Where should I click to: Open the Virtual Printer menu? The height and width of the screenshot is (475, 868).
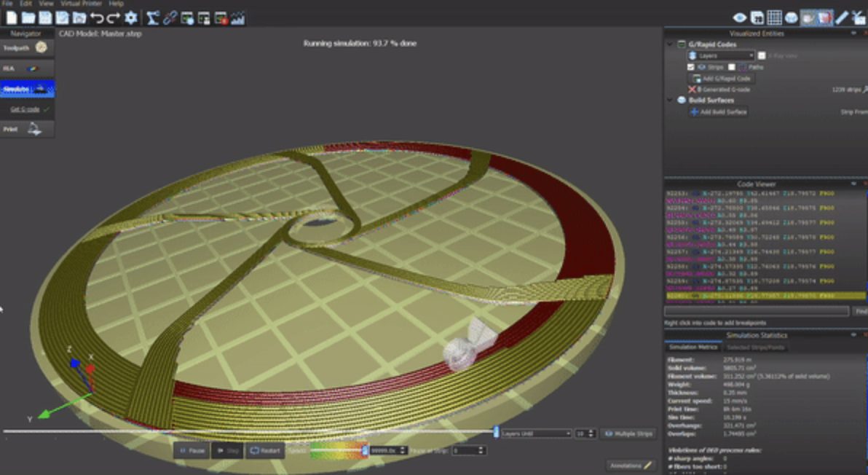click(x=82, y=4)
